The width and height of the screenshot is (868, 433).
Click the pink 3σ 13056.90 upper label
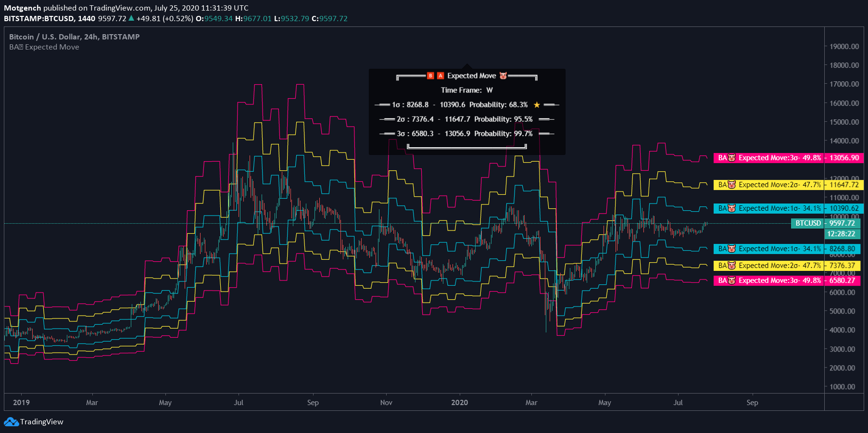[x=788, y=158]
